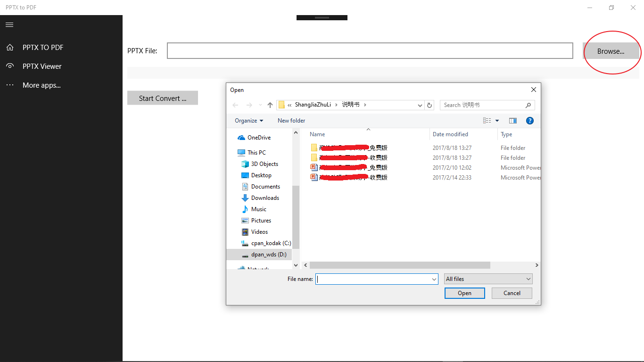Viewport: 644px width, 362px height.
Task: Restore the PPTX to PDF window
Action: pyautogui.click(x=611, y=8)
